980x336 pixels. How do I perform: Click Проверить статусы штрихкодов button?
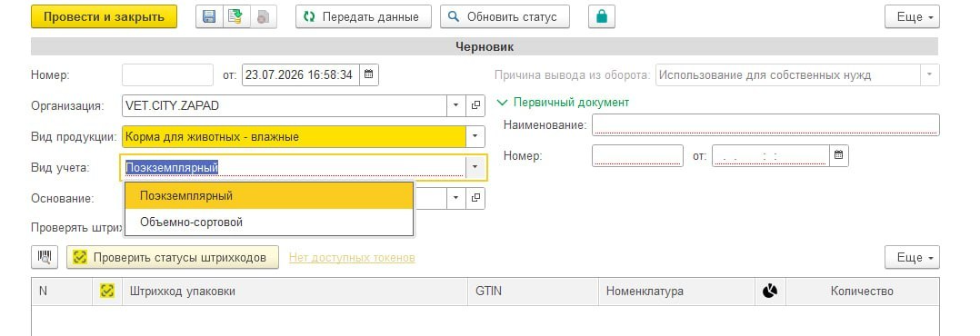[173, 257]
